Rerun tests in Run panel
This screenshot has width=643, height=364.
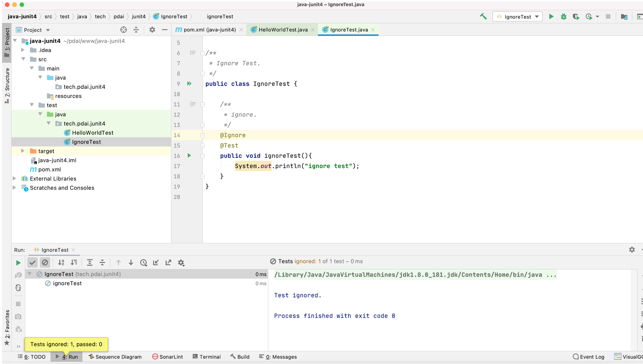tap(18, 263)
